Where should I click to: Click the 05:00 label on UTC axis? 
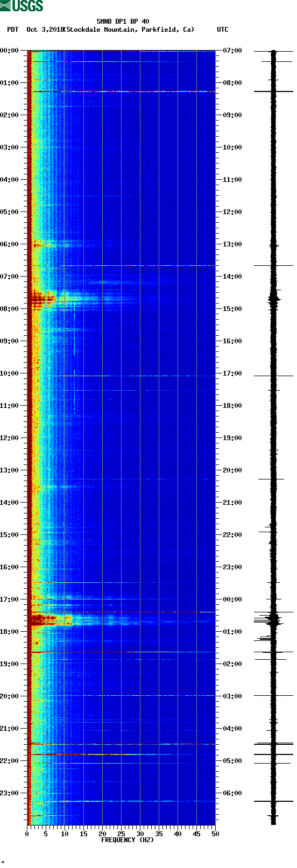(232, 761)
